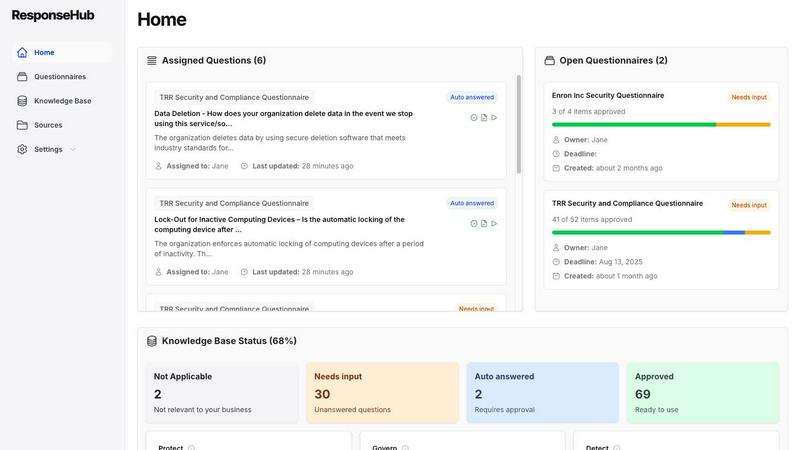Click the info icon next to Govern

pos(405,448)
